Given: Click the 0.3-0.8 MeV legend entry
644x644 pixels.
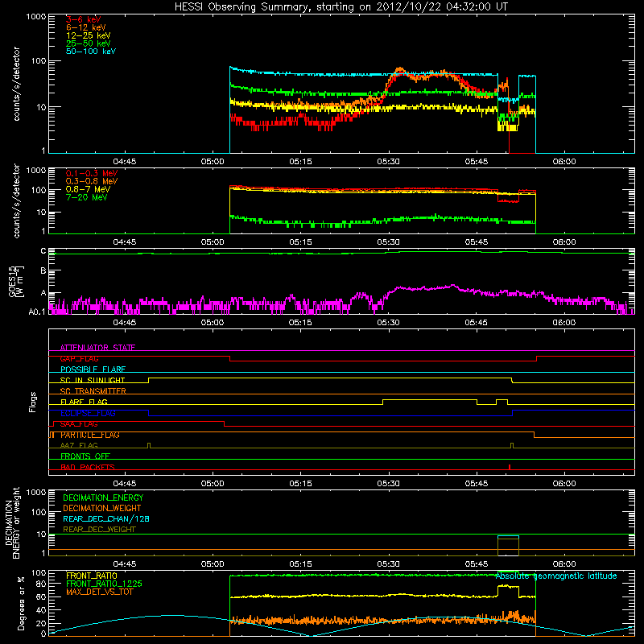Looking at the screenshot, I should click(92, 181).
